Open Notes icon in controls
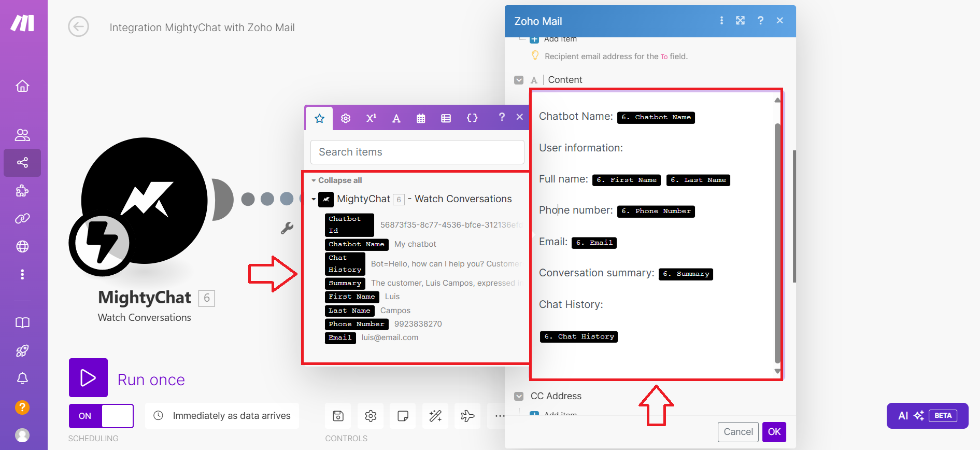Image resolution: width=980 pixels, height=450 pixels. pos(403,416)
